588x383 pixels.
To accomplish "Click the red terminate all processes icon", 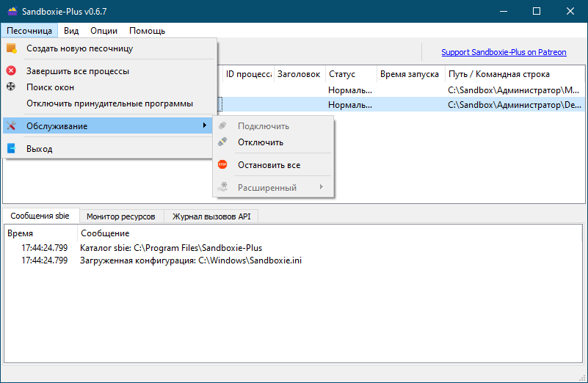I will click(11, 70).
